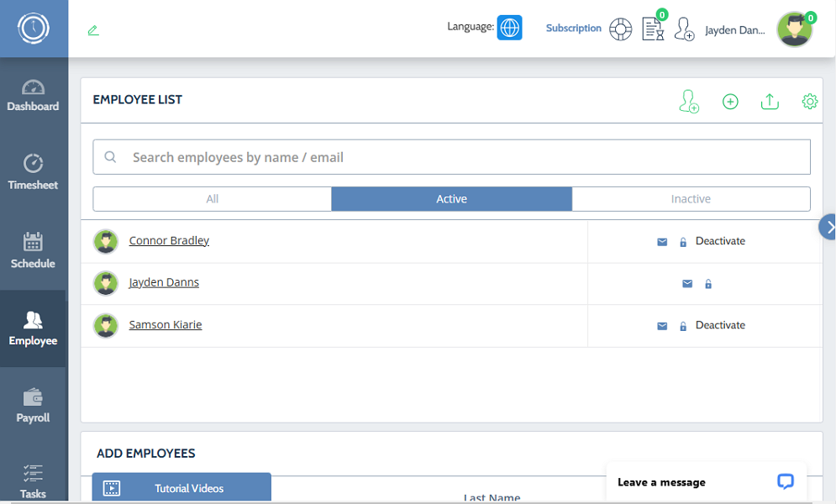
Task: Go to Payroll in the sidebar
Action: [33, 406]
